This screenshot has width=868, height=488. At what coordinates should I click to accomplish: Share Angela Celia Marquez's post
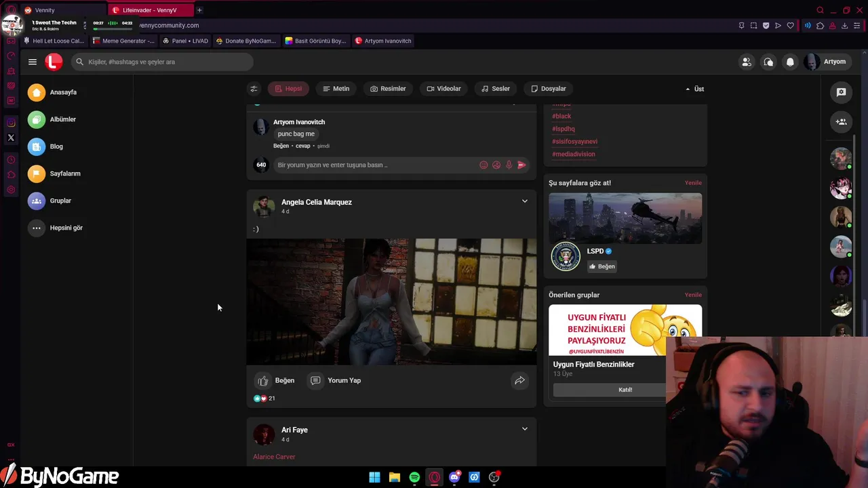tap(519, 380)
